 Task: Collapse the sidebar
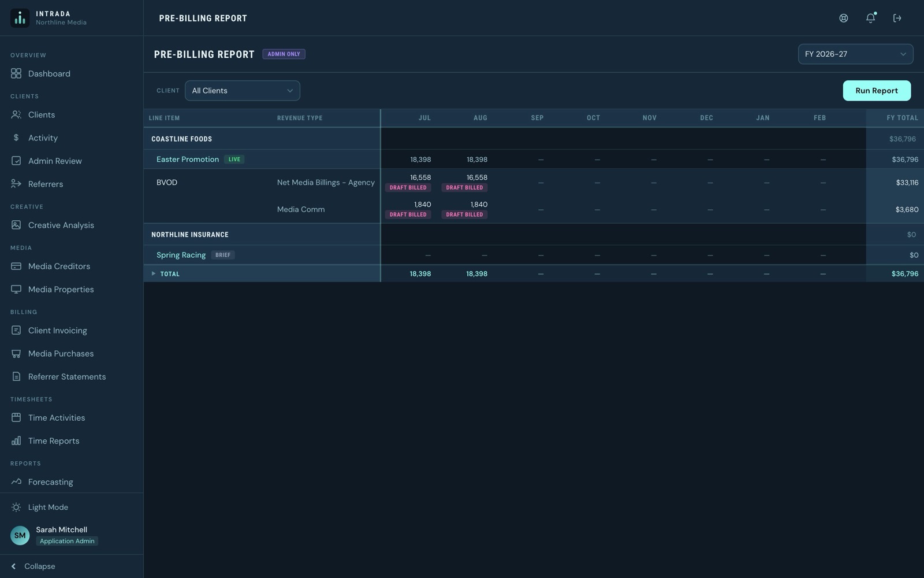pyautogui.click(x=33, y=566)
